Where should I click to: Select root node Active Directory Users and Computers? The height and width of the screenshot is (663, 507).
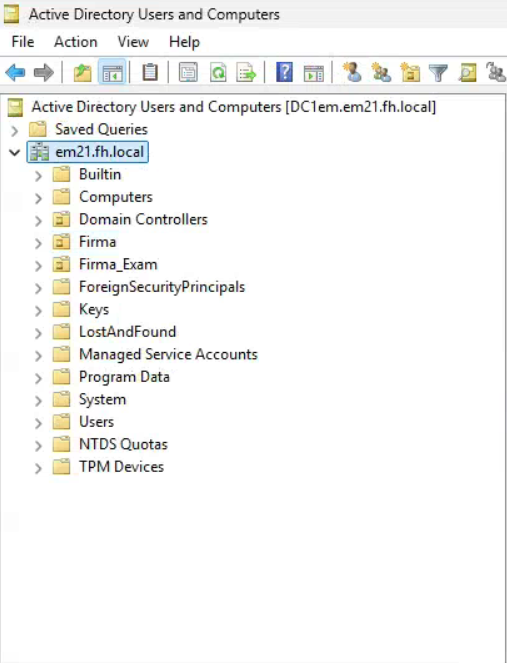tap(234, 107)
